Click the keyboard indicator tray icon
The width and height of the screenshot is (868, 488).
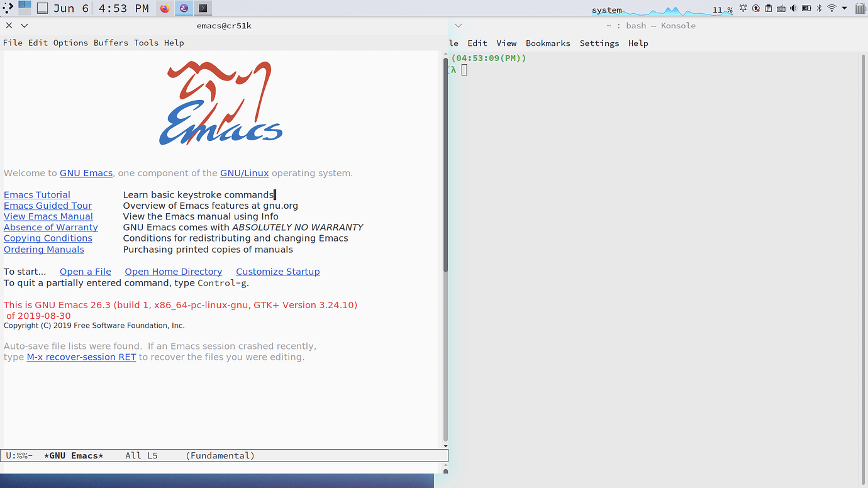tap(781, 8)
